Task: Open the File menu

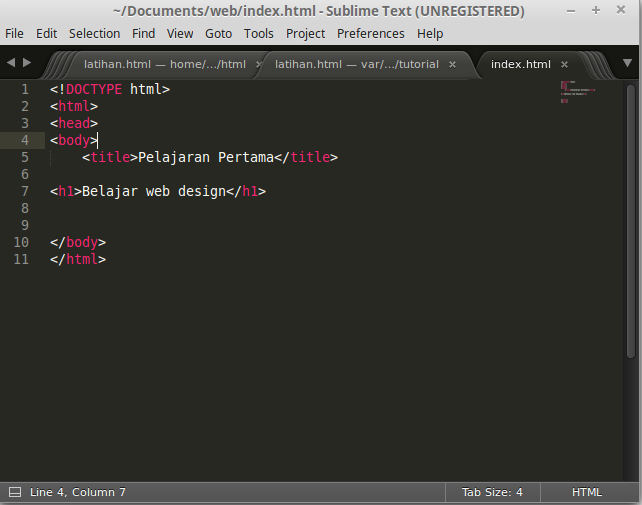Action: [x=14, y=34]
